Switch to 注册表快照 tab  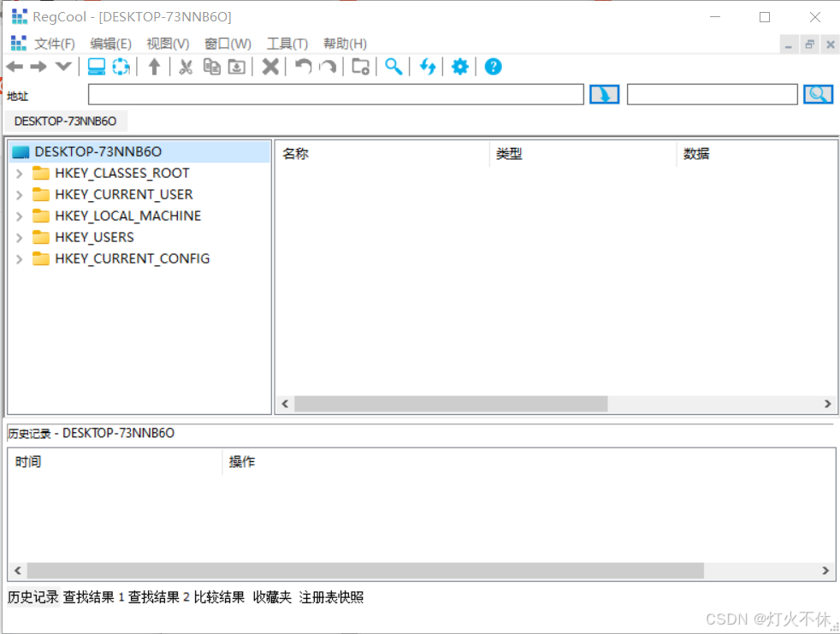pyautogui.click(x=331, y=597)
